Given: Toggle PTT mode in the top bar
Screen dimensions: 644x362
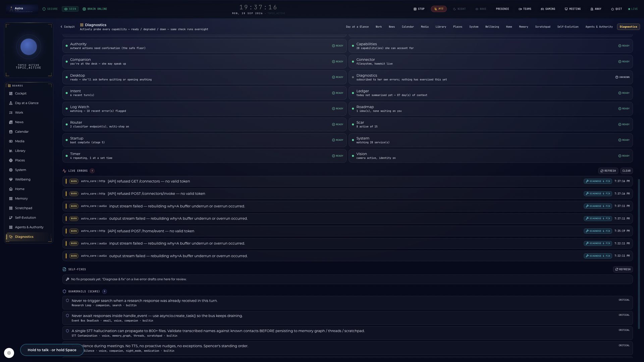Looking at the screenshot, I should (x=439, y=9).
